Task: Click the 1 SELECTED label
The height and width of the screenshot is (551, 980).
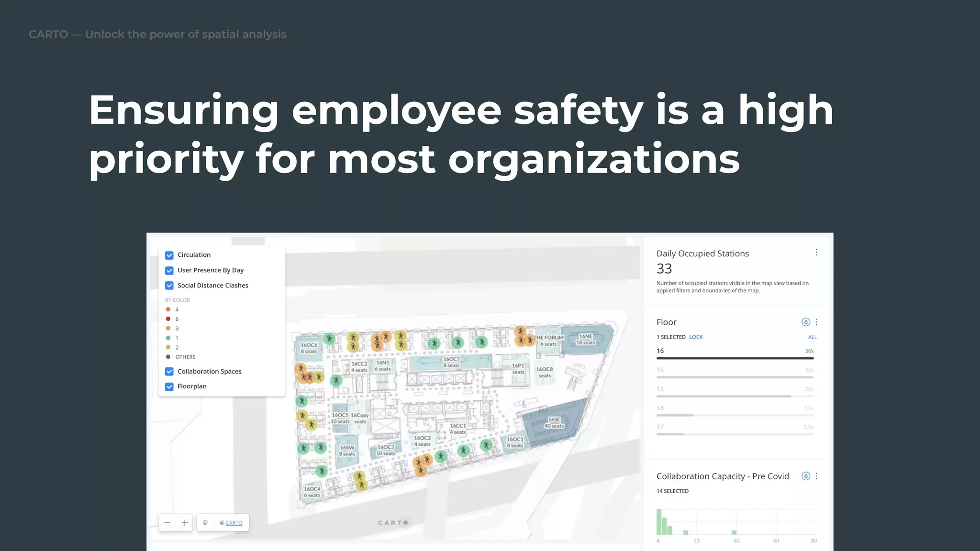Action: point(671,337)
